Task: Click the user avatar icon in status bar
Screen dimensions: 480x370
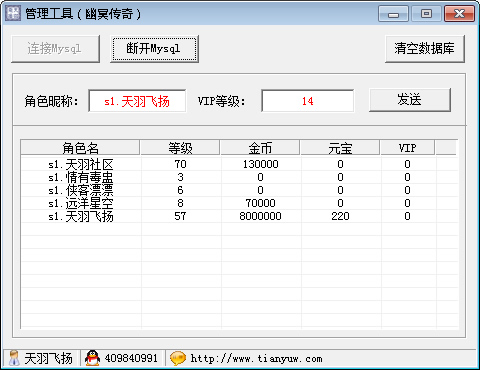Action: [14, 358]
